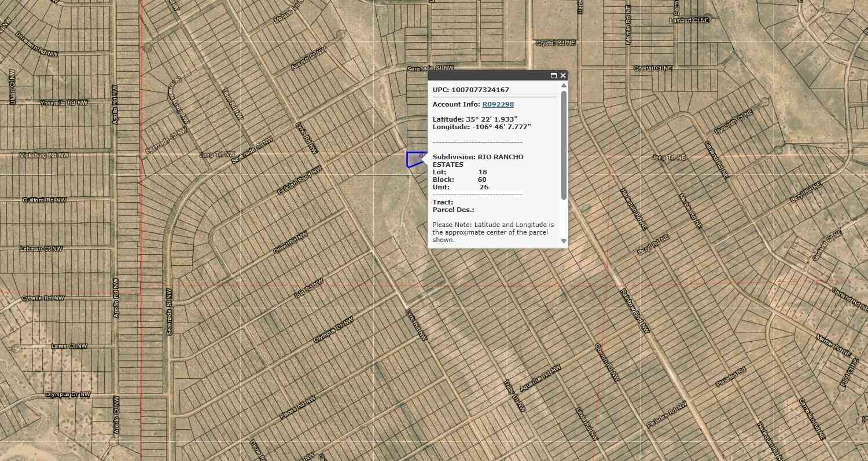Click the Tract: field label
This screenshot has height=461, width=868.
pyautogui.click(x=443, y=202)
